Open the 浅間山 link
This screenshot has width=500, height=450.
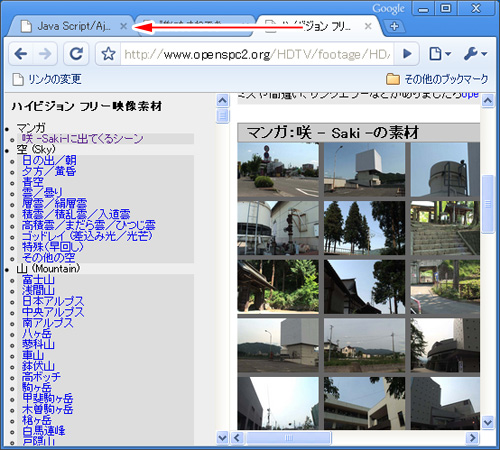[38, 290]
